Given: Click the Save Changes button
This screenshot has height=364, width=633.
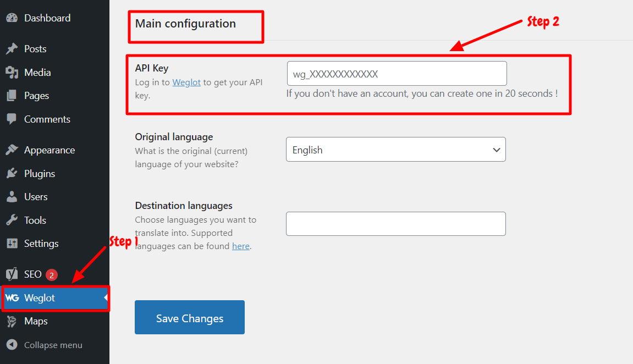Looking at the screenshot, I should coord(190,317).
